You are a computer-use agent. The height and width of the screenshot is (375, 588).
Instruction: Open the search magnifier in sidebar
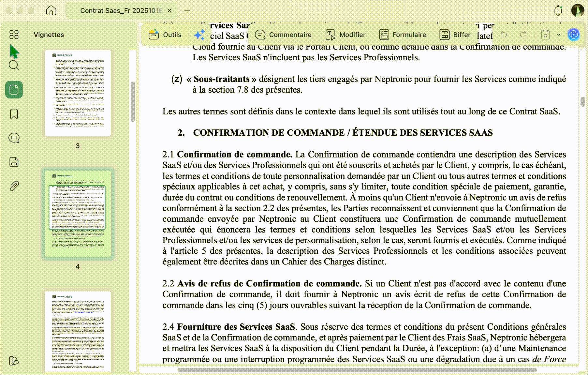(x=14, y=65)
